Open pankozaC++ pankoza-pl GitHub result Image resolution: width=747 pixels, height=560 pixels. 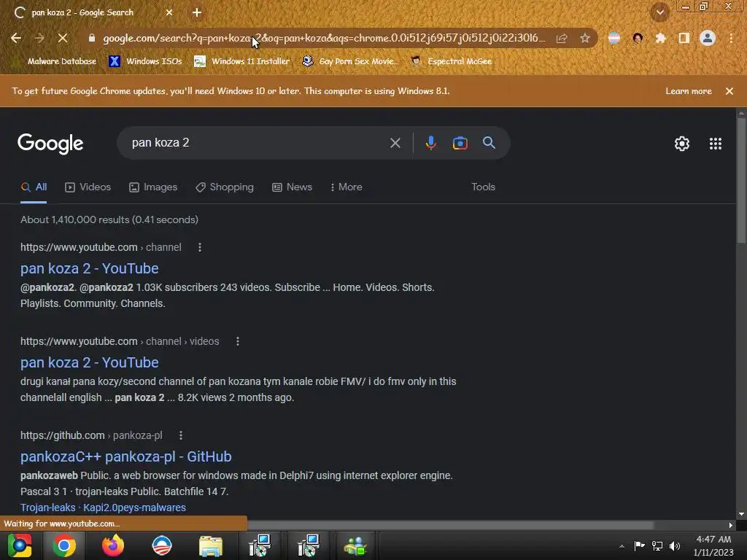pyautogui.click(x=125, y=456)
